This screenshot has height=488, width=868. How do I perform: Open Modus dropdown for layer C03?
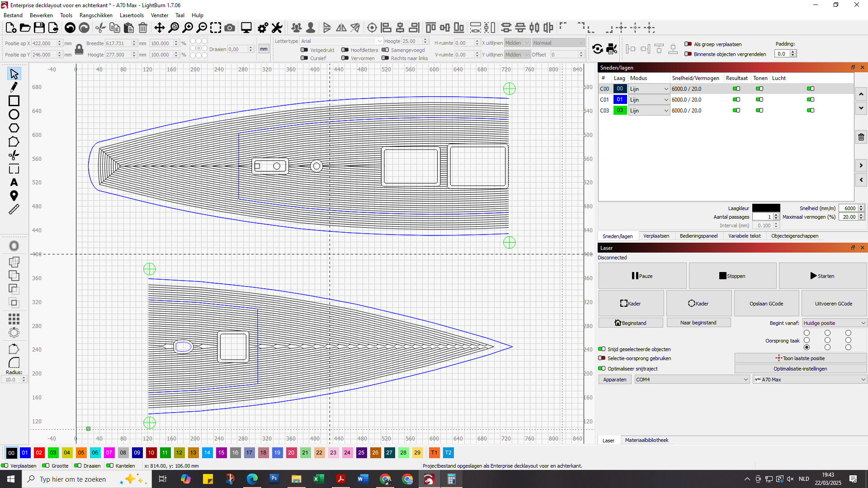[649, 111]
